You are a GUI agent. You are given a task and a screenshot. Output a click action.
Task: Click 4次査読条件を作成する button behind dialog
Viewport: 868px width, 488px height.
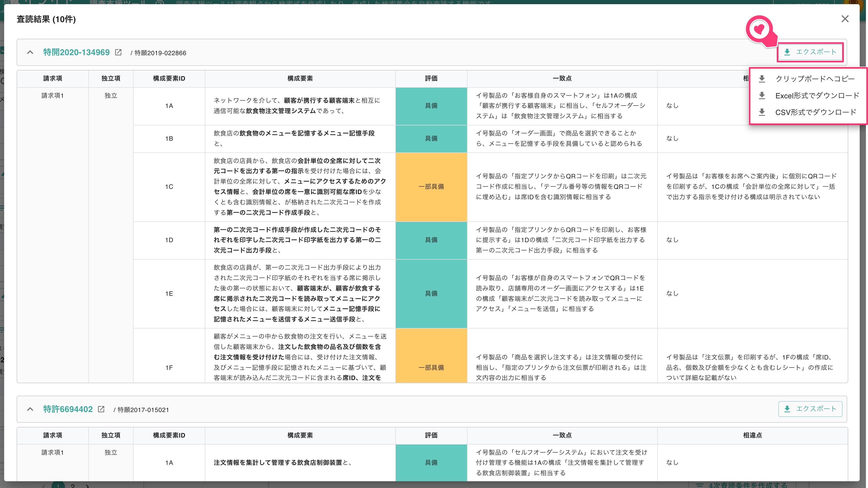742,485
